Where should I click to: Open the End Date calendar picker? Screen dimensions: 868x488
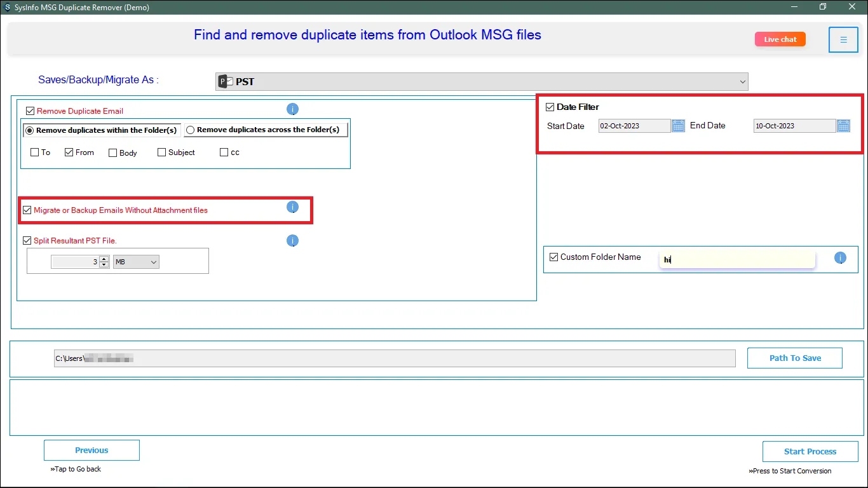pos(843,126)
